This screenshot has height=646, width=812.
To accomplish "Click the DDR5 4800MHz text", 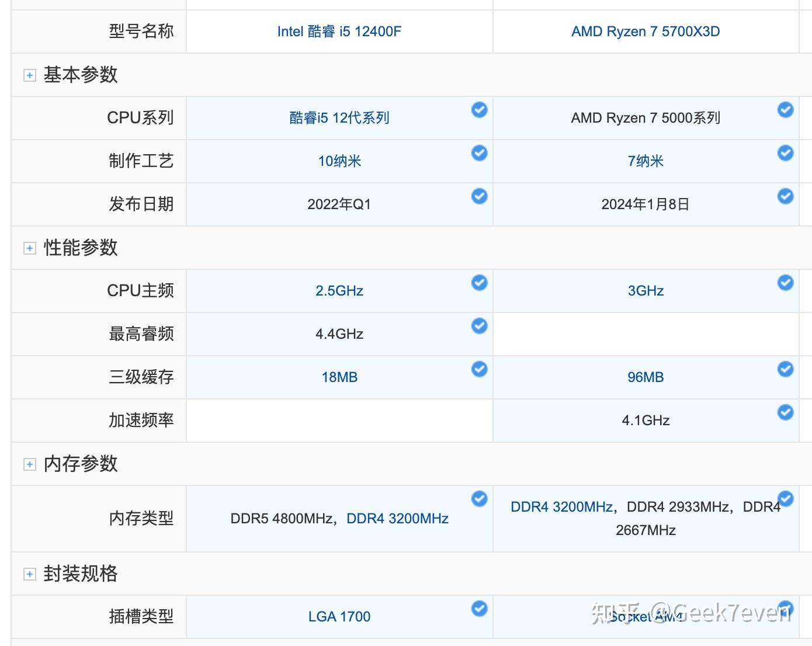I will pos(282,519).
